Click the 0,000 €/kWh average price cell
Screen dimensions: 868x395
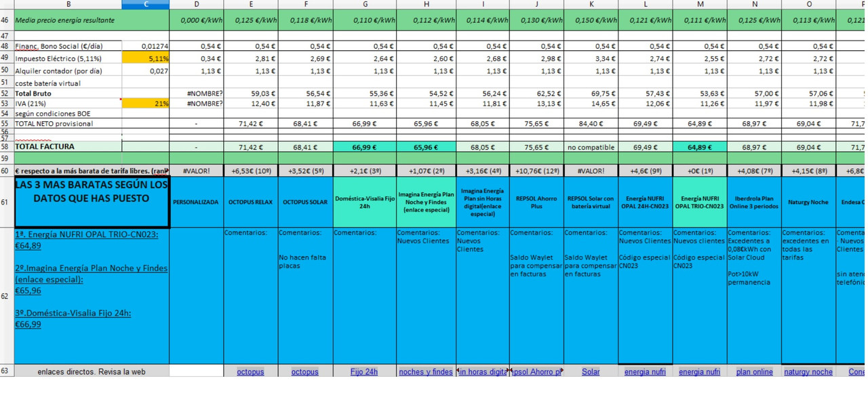(x=197, y=20)
